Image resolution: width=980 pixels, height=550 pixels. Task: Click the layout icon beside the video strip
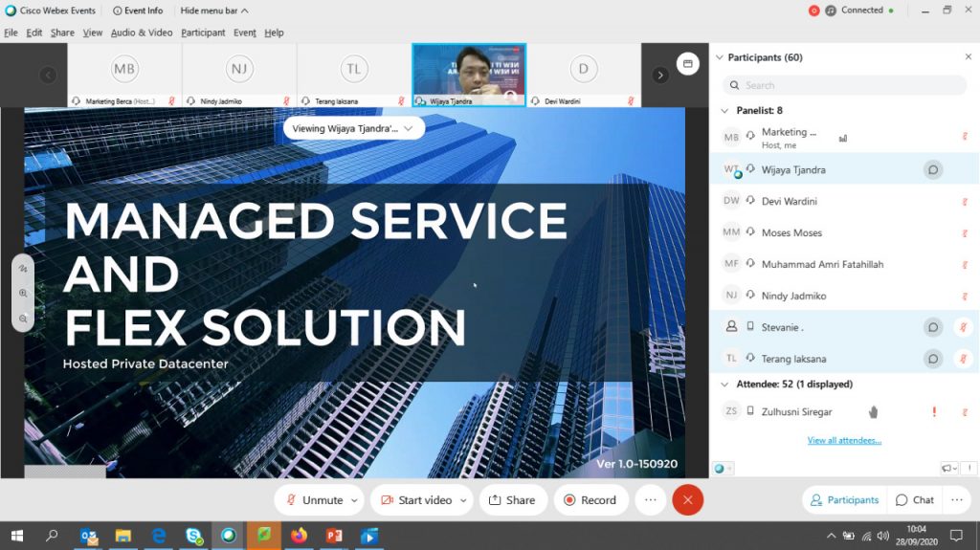click(x=686, y=64)
